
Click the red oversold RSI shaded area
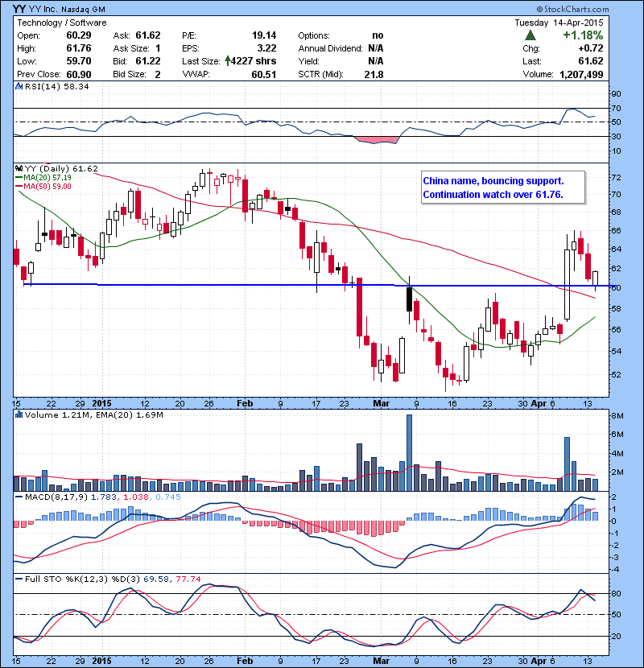coord(377,140)
